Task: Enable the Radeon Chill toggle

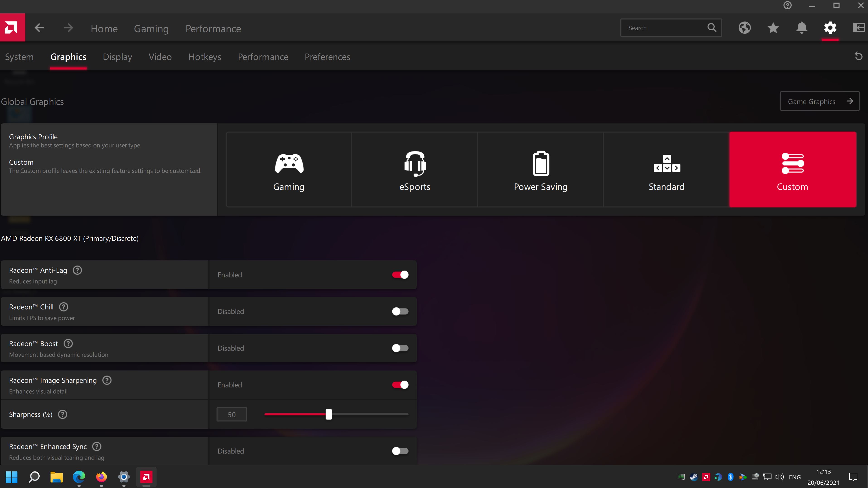Action: tap(400, 312)
